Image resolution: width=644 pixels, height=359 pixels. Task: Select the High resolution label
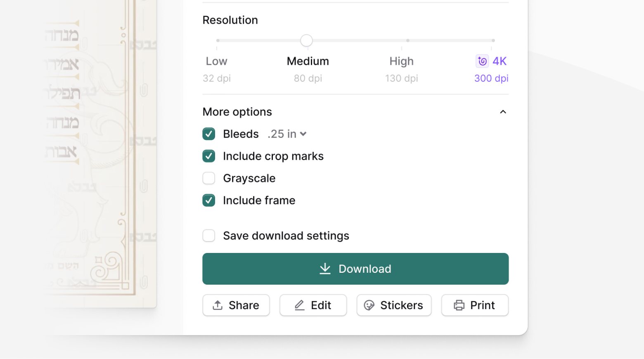click(402, 61)
